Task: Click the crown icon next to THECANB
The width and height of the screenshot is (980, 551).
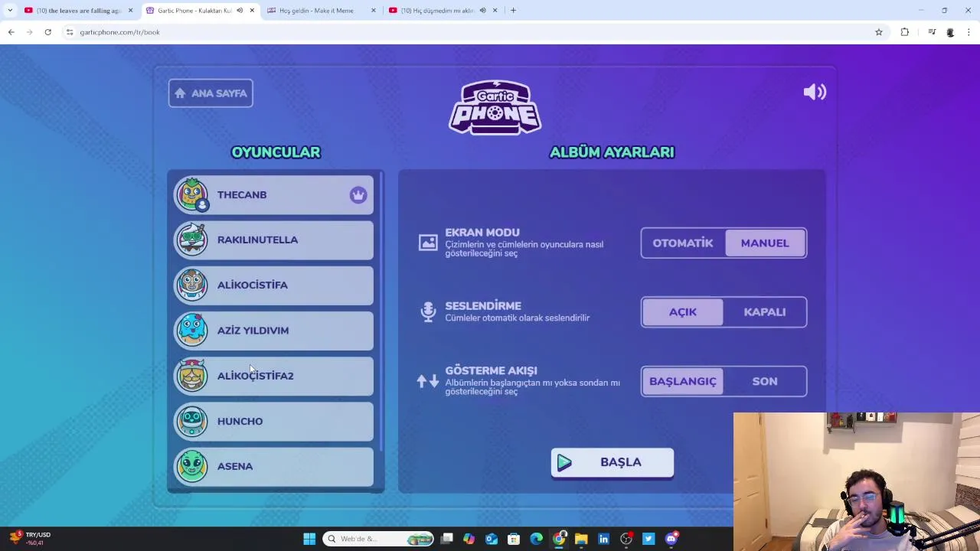Action: coord(358,194)
